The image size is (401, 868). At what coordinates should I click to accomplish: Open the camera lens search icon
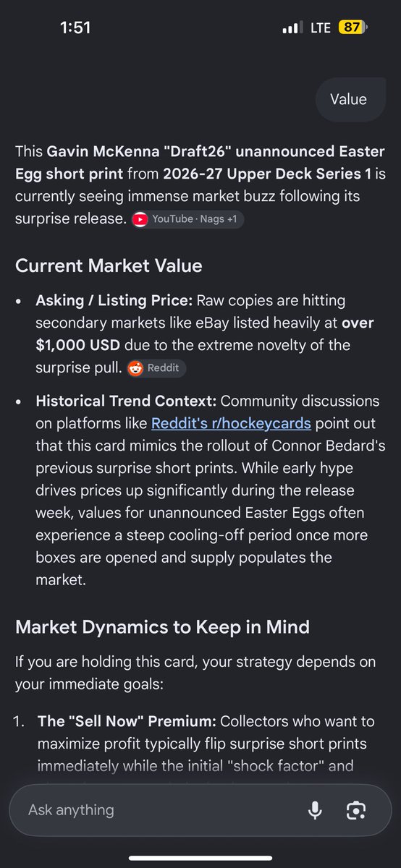pos(355,810)
